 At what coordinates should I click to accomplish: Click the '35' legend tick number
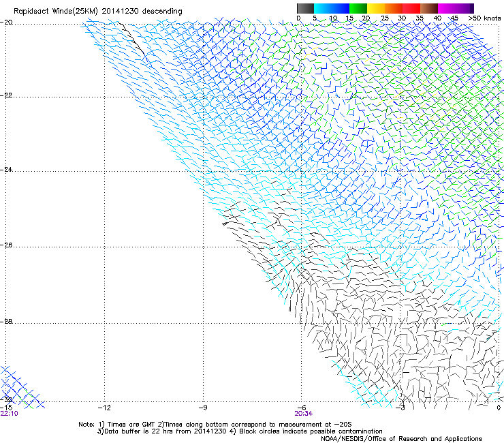tap(420, 18)
